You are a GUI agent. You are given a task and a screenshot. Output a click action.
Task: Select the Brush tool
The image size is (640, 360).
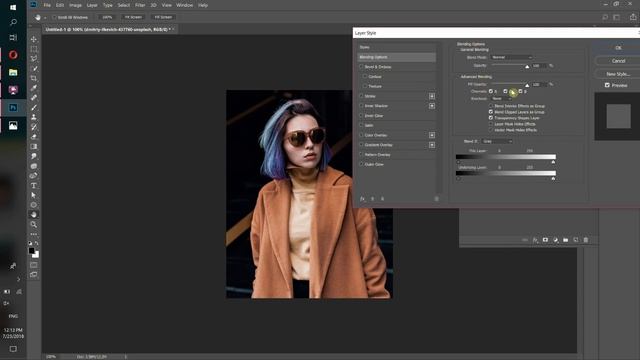pos(34,108)
